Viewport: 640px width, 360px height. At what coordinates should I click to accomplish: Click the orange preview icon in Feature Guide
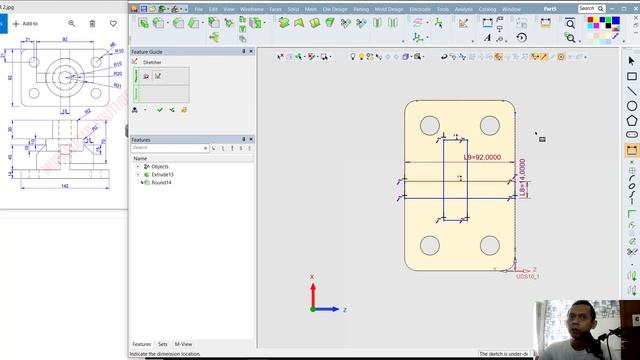(184, 110)
